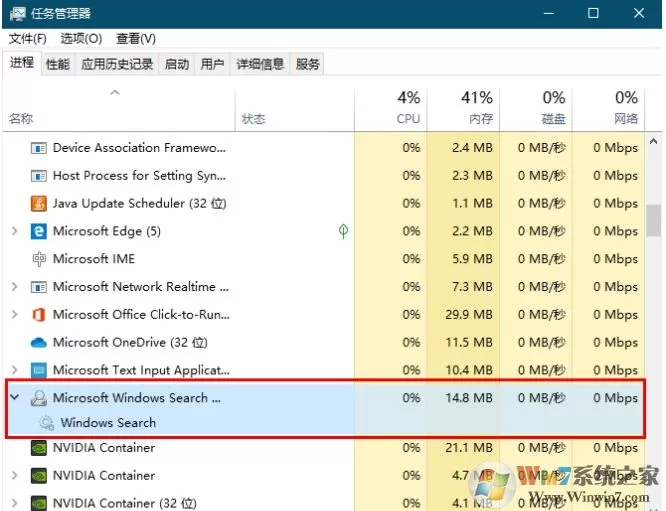Sort by the 磁盘 column header

click(536, 110)
